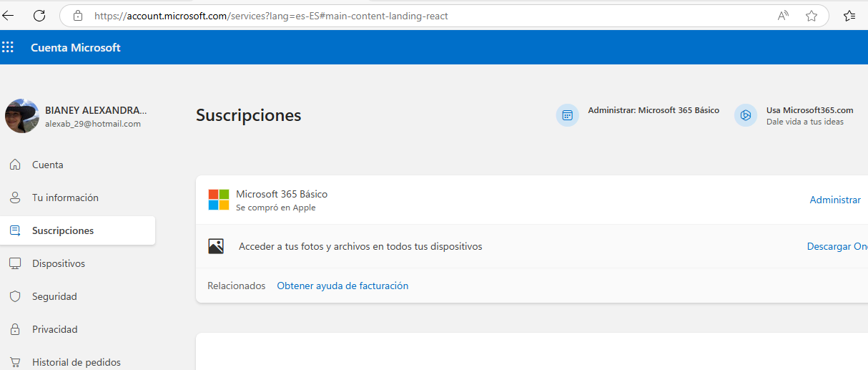Click the Dispositivos monitor icon
This screenshot has width=868, height=370.
pyautogui.click(x=14, y=263)
